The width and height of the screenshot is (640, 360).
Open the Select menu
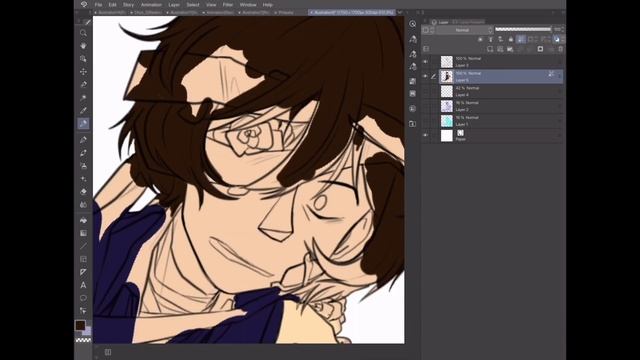pyautogui.click(x=193, y=5)
